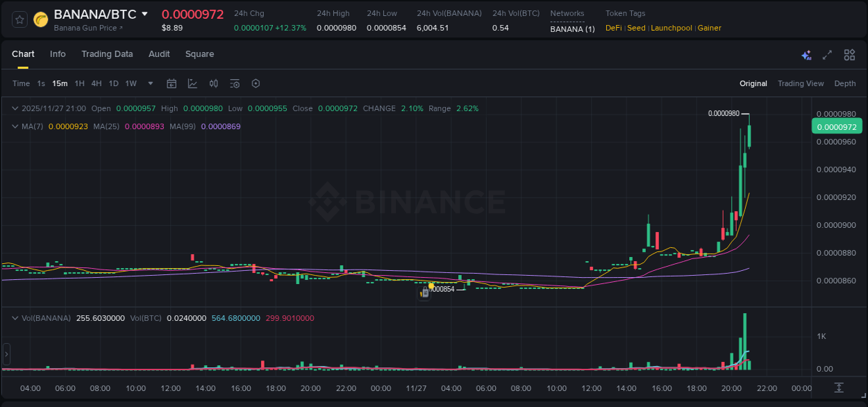Viewport: 868px width, 407px height.
Task: Collapse the moving averages row chevron
Action: 14,126
